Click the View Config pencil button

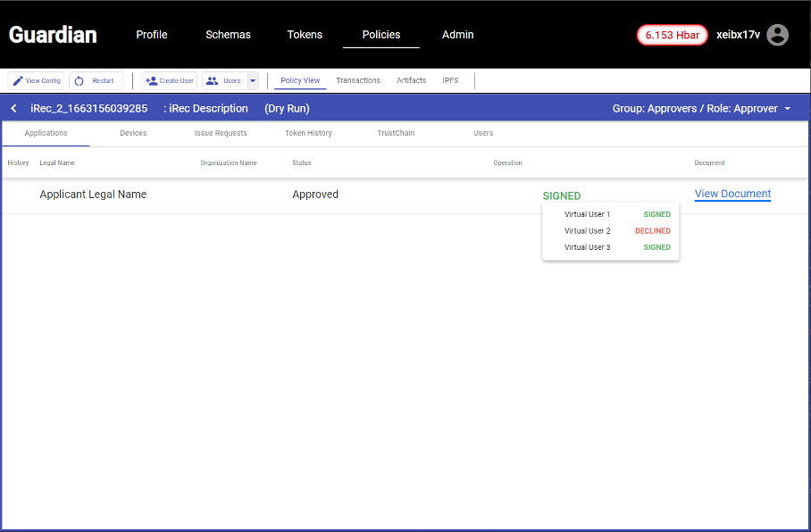[36, 81]
